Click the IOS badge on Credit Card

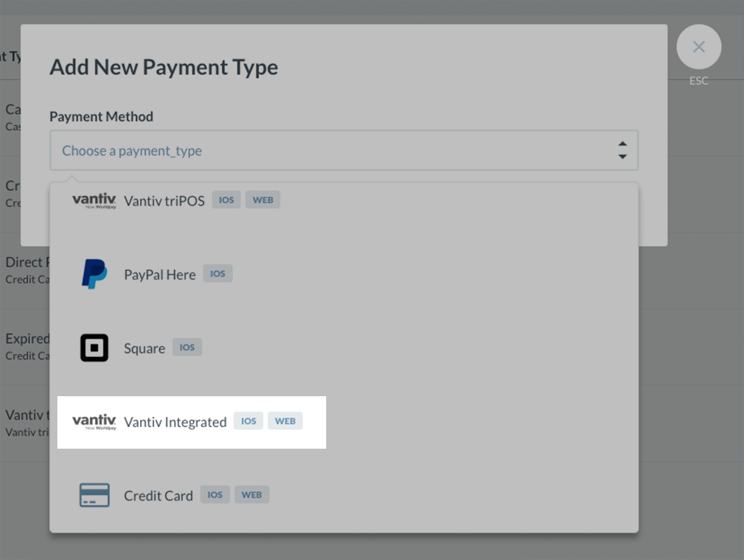[x=215, y=494]
